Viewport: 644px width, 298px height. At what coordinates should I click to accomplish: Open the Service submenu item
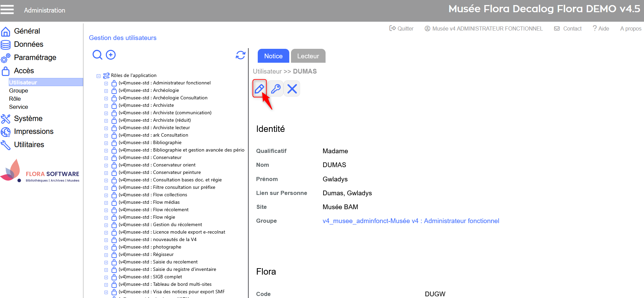point(19,107)
